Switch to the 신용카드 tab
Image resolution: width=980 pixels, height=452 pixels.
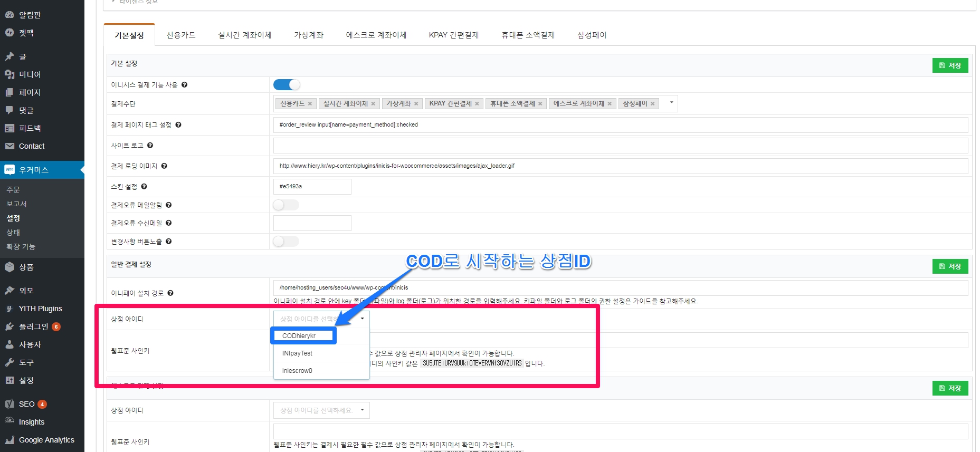pos(181,35)
